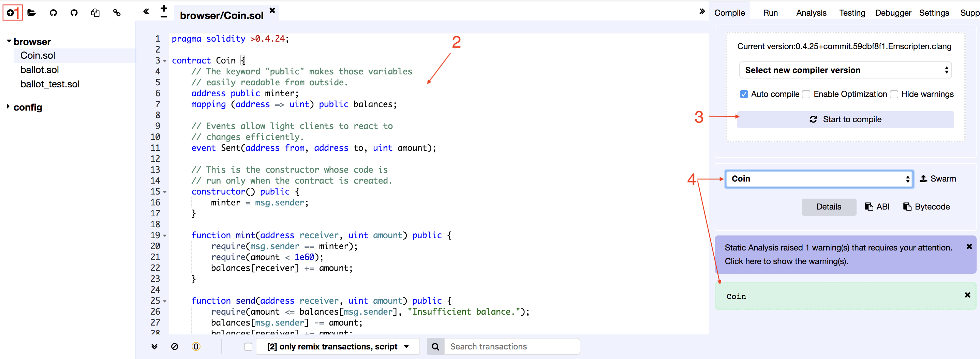The width and height of the screenshot is (980, 359).
Task: Click the Start to compile button
Action: 845,119
